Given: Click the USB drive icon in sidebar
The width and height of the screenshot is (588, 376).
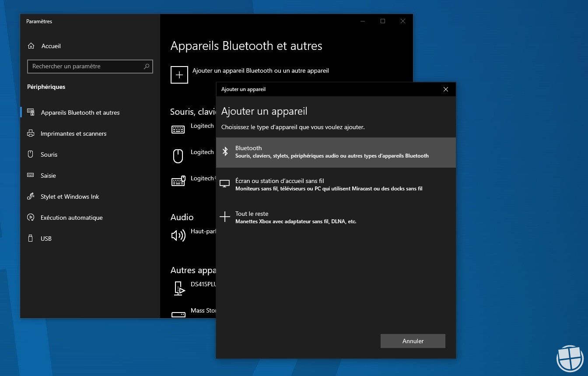Looking at the screenshot, I should pos(31,238).
